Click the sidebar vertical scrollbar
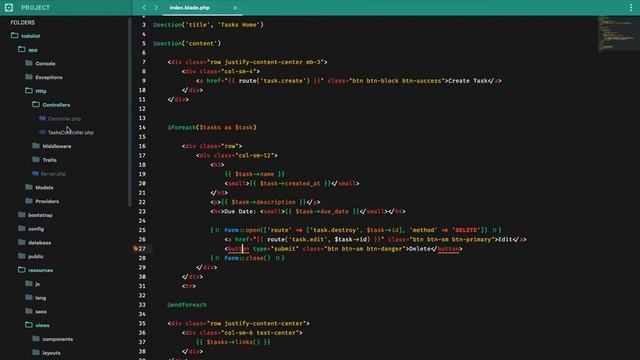 130,112
